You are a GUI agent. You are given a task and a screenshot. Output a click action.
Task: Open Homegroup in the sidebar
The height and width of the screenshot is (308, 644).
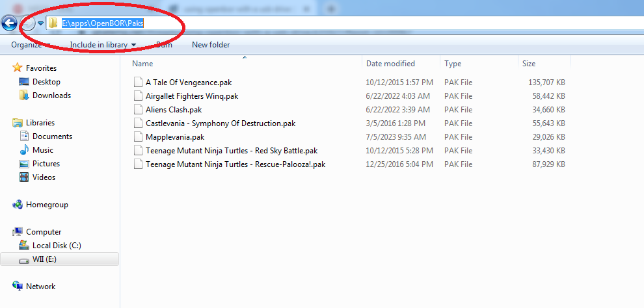point(47,204)
